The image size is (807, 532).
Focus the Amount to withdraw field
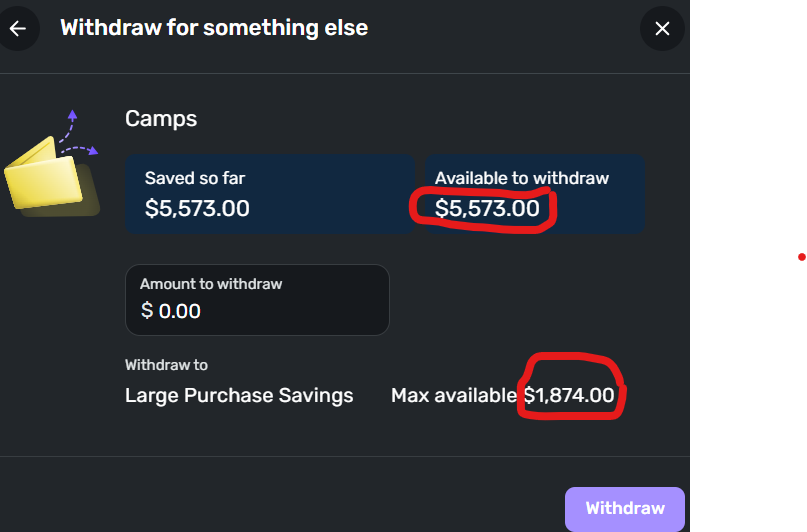(257, 300)
